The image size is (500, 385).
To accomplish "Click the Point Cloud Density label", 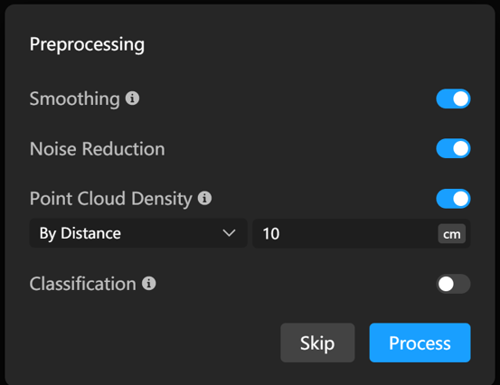I will (111, 199).
